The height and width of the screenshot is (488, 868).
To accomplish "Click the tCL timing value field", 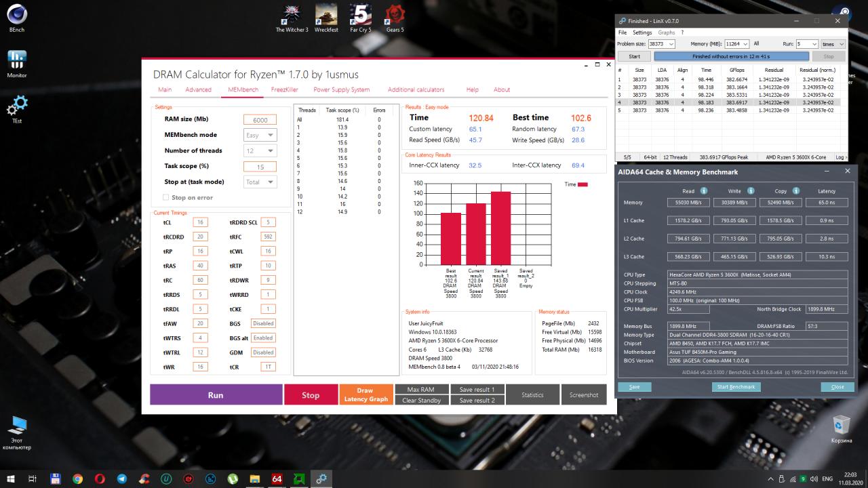I will tap(200, 222).
